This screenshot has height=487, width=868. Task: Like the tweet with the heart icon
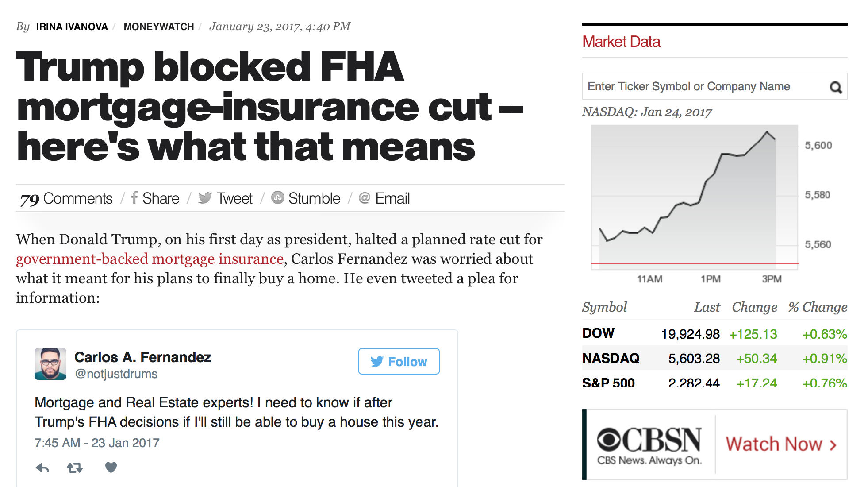(111, 467)
